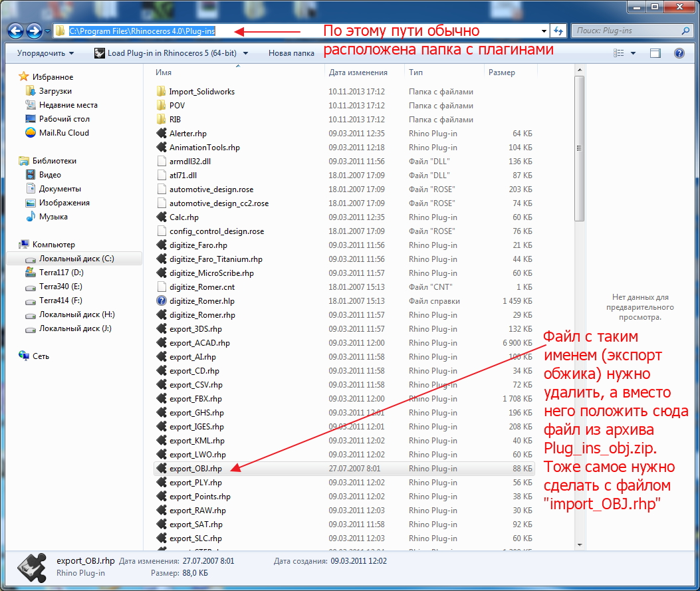Click scrollbar down arrow in file list

(580, 544)
